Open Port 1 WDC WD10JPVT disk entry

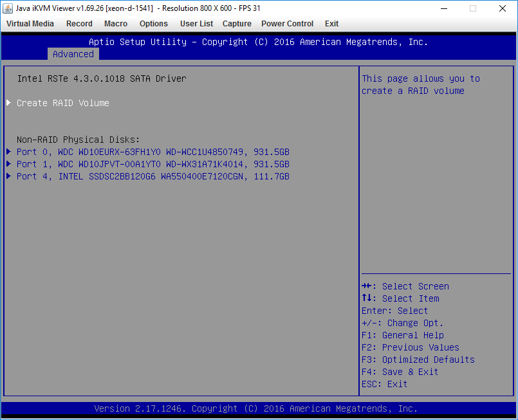pyautogui.click(x=153, y=164)
